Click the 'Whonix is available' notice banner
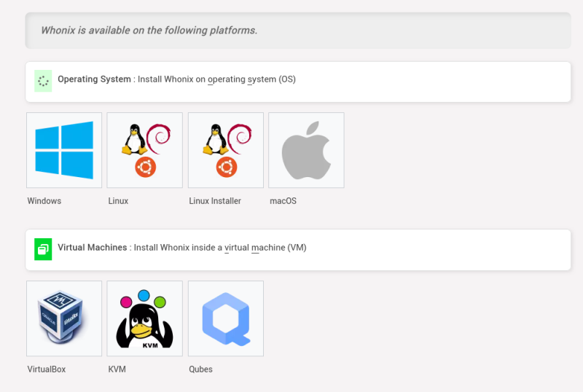 coord(298,31)
